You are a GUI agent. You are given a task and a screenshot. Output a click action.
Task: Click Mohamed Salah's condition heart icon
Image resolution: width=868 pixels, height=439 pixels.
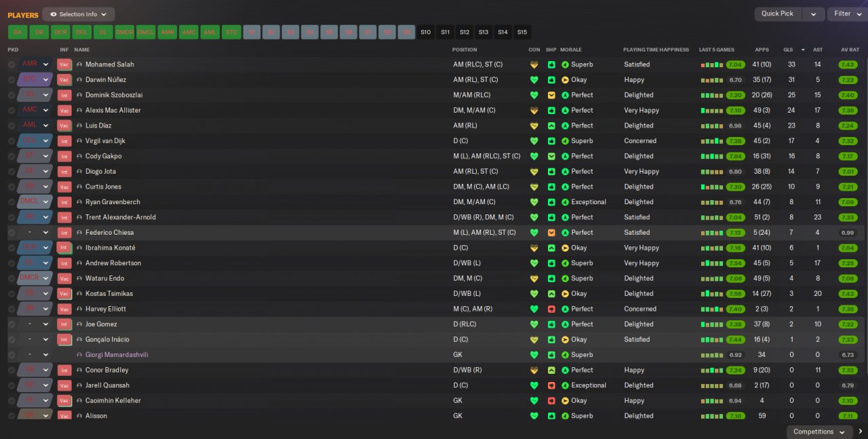point(534,64)
